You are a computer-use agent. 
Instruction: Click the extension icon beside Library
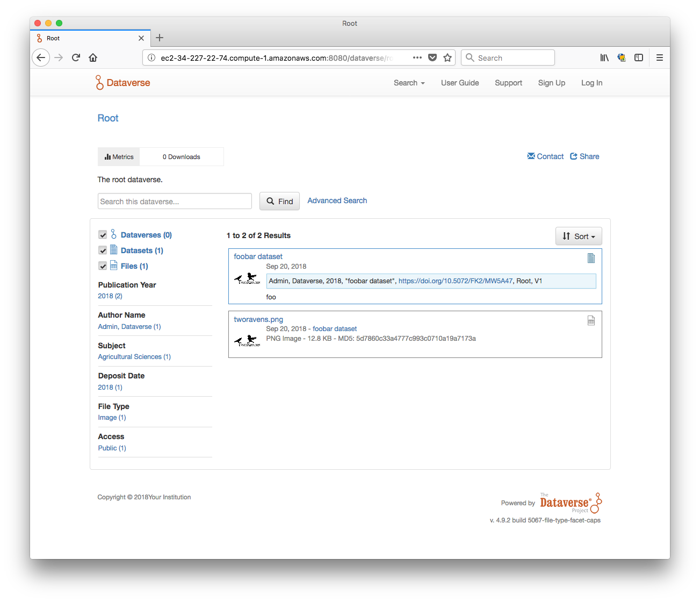pos(622,58)
